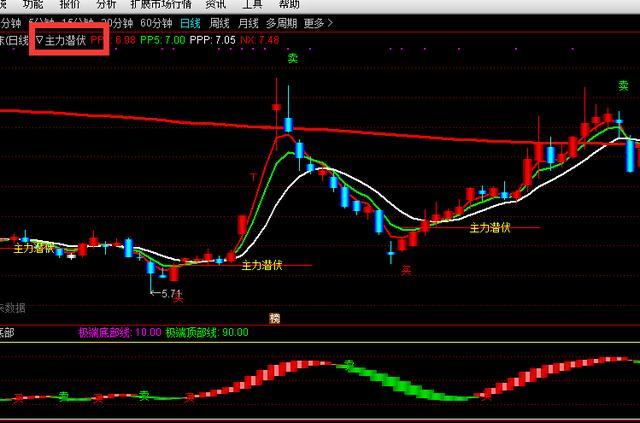Click the green 卖 marker above the highest candle

(x=293, y=59)
